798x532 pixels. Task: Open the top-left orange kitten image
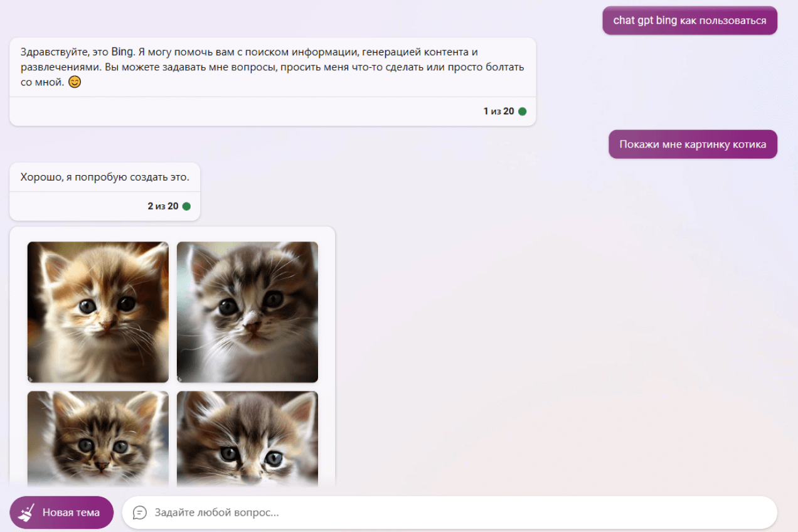98,312
